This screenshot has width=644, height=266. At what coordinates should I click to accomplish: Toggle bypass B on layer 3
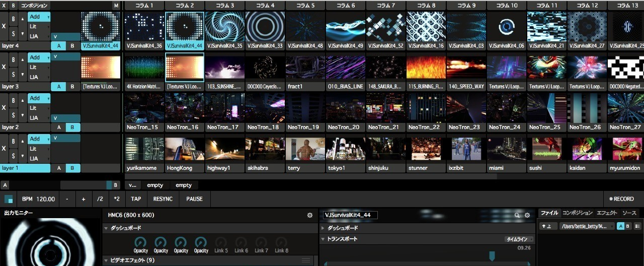14,59
